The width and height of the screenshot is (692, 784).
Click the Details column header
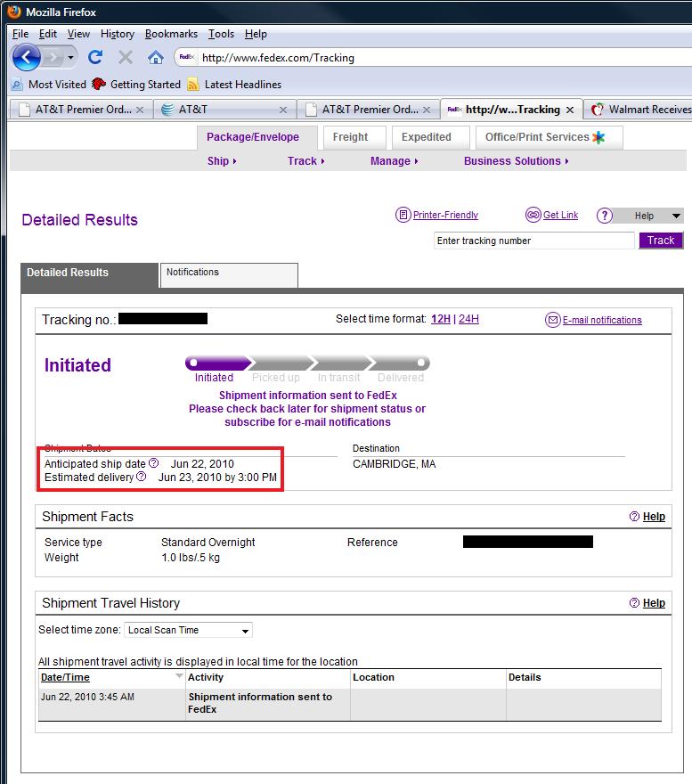tap(525, 677)
